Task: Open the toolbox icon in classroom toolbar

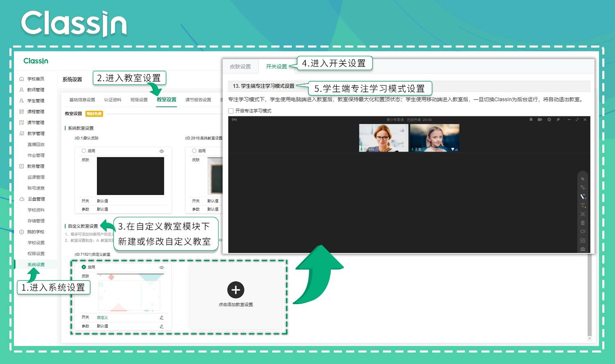Action: [583, 249]
